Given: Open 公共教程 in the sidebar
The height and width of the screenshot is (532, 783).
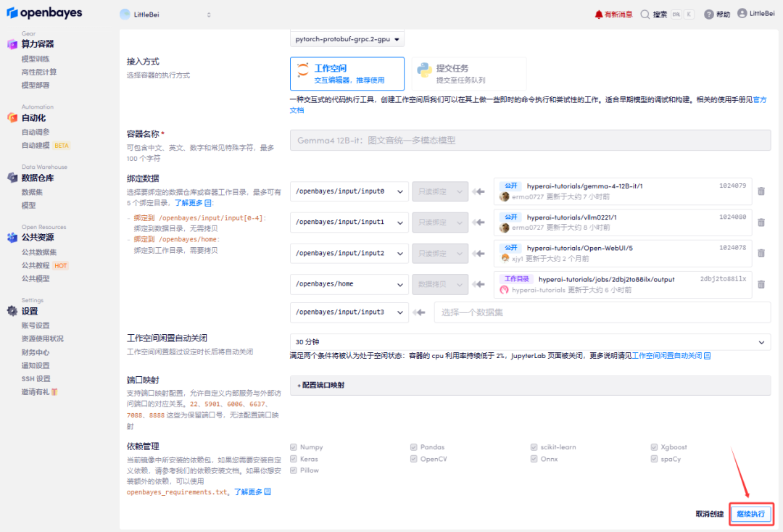Looking at the screenshot, I should pos(36,265).
